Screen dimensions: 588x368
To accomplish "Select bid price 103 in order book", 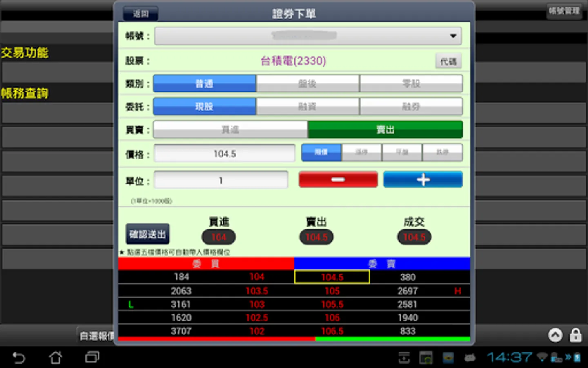I will coord(257,304).
